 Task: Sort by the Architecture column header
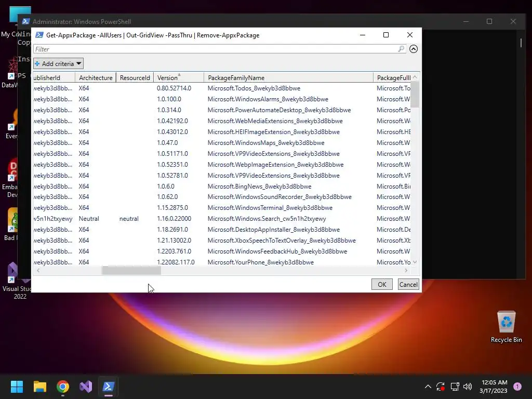(x=96, y=78)
